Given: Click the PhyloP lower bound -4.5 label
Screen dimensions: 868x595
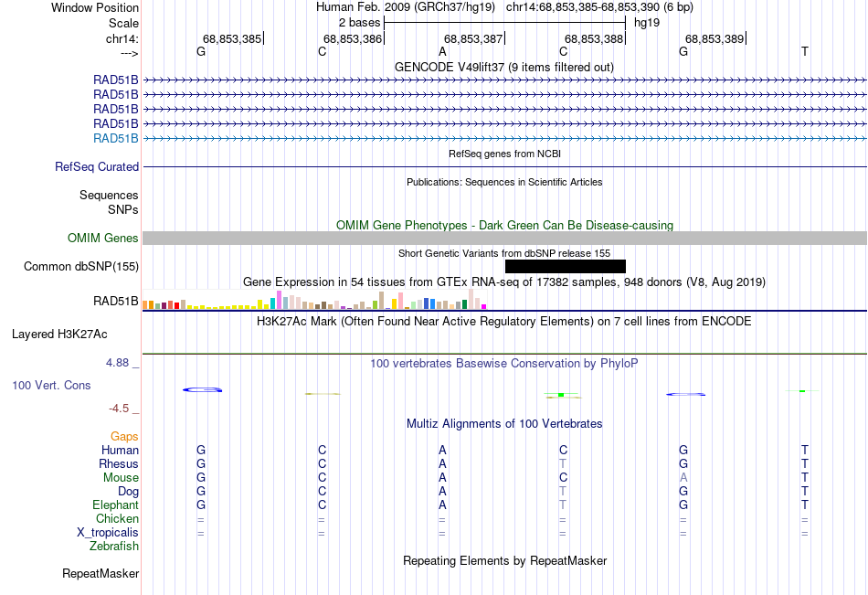Looking at the screenshot, I should coord(119,409).
